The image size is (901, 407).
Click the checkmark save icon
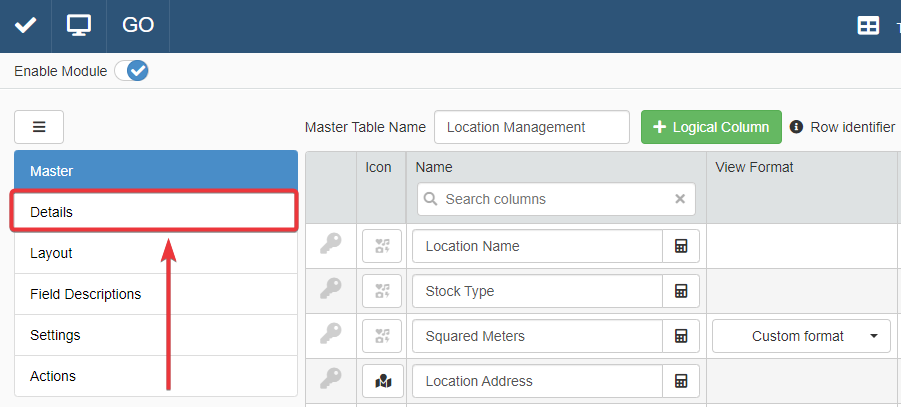[x=25, y=25]
